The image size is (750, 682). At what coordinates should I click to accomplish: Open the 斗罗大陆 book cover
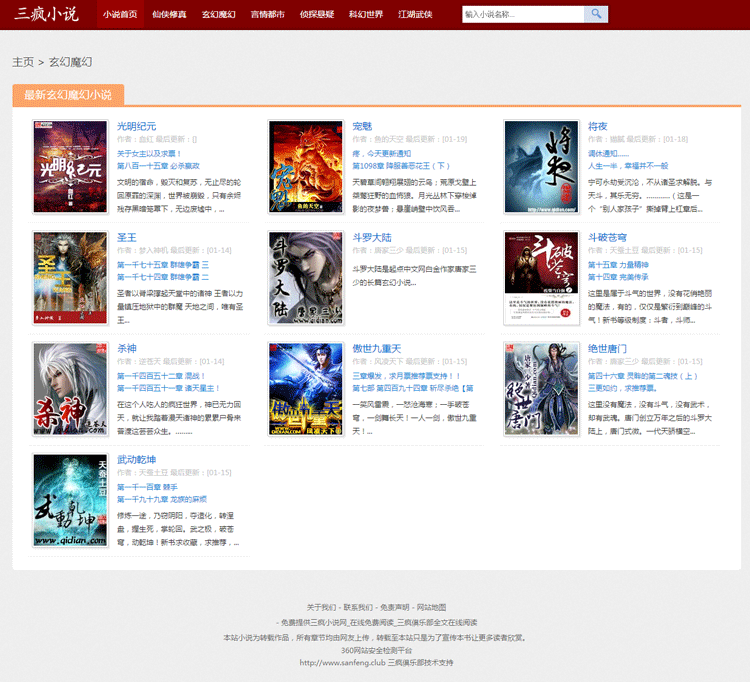pyautogui.click(x=306, y=278)
